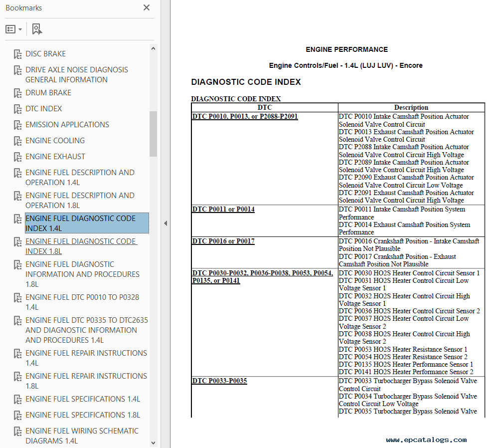Click the find current bookmark icon
The image size is (492, 448).
click(x=37, y=29)
